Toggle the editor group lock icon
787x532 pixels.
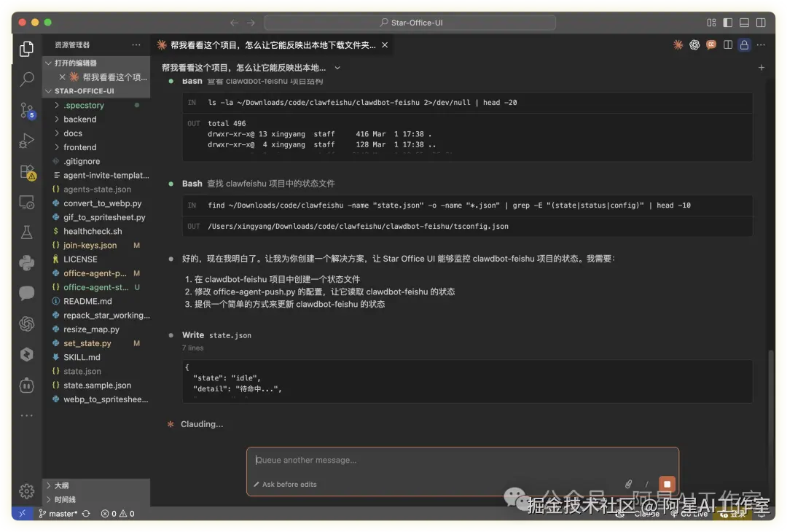744,45
